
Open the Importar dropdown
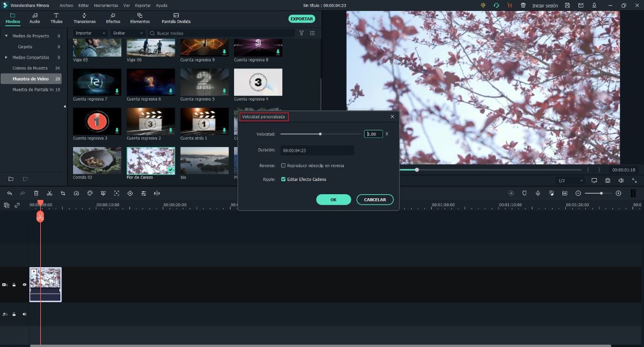pos(90,33)
